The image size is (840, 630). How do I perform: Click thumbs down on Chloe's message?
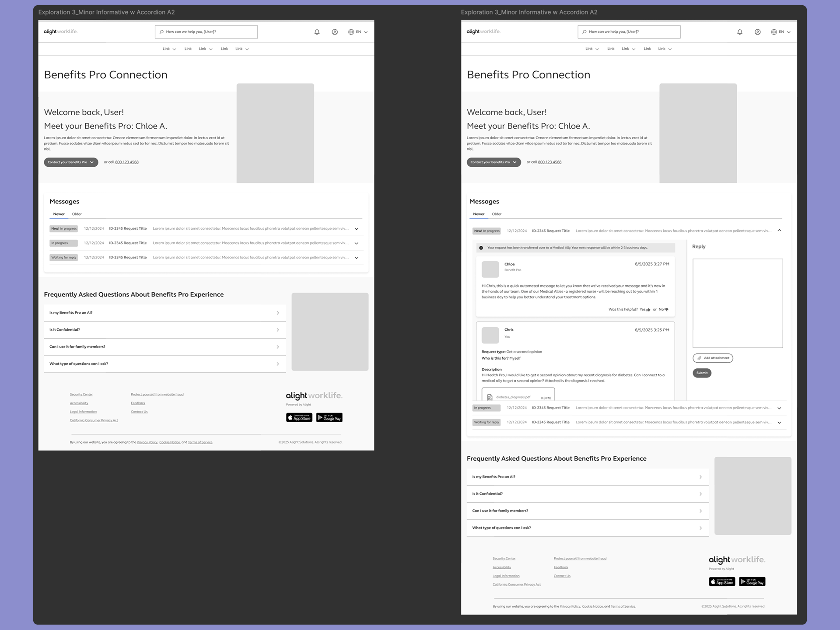pos(665,309)
